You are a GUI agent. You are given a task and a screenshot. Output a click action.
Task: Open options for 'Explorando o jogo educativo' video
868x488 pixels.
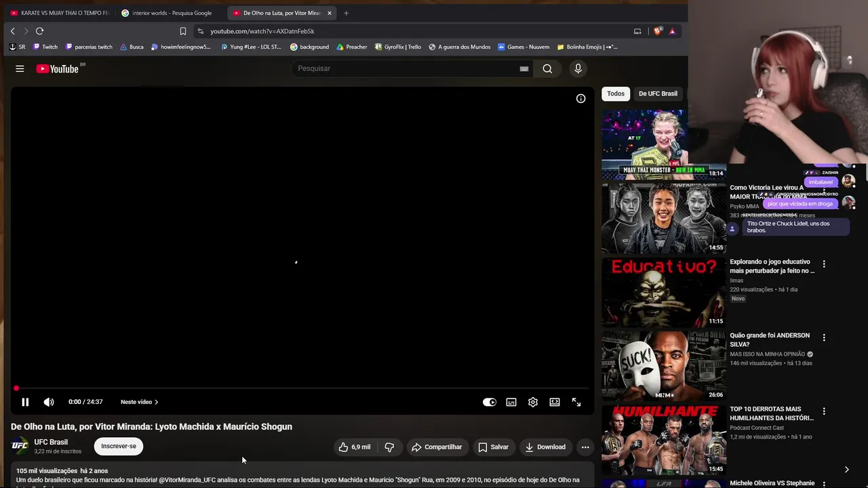pyautogui.click(x=824, y=264)
